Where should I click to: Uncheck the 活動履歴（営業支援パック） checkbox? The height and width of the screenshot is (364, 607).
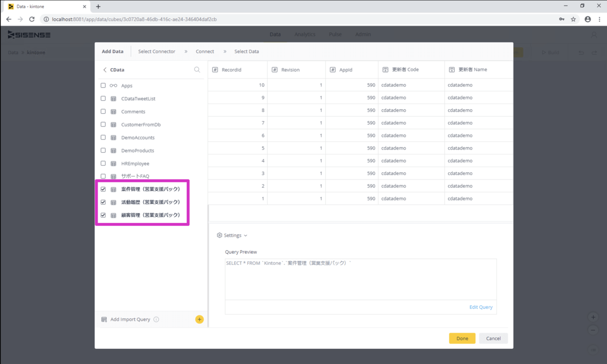tap(103, 202)
